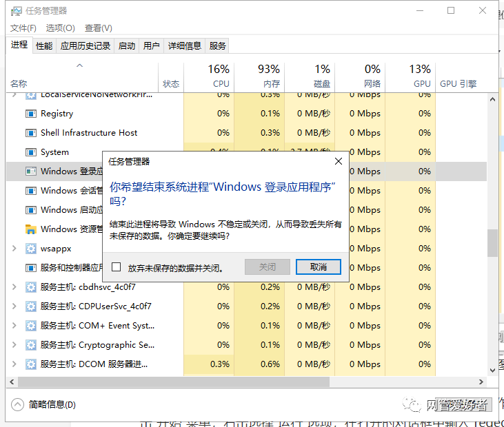Click the CDPUserSvc_4c0f7 service host gear icon
This screenshot has width=504, height=427.
coord(31,306)
